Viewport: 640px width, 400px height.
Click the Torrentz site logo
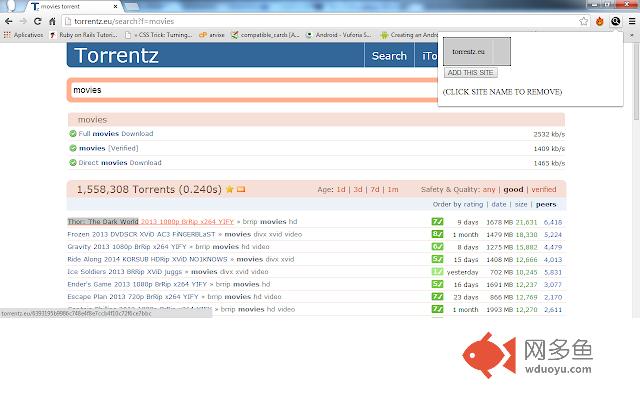coord(116,56)
